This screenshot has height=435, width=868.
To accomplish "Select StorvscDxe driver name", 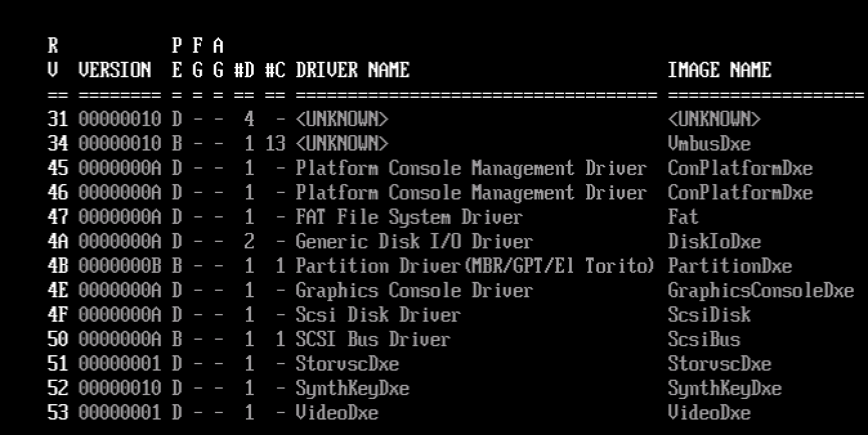I will coord(347,364).
